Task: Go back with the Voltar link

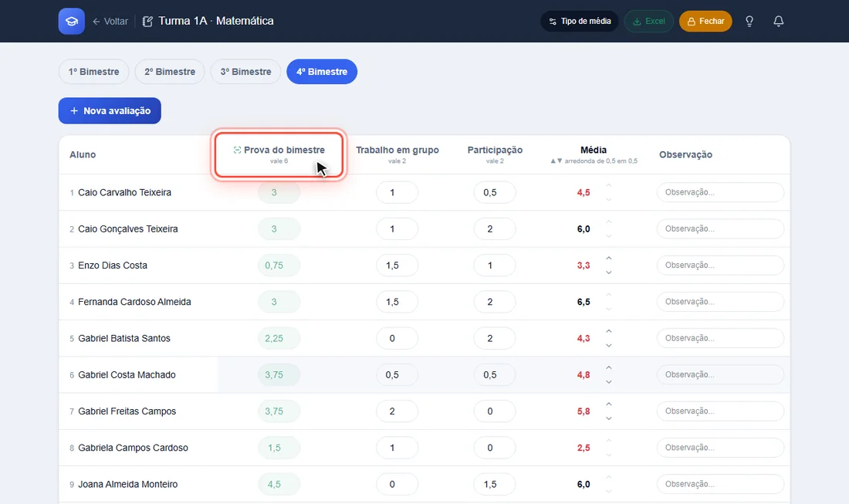Action: coord(110,22)
